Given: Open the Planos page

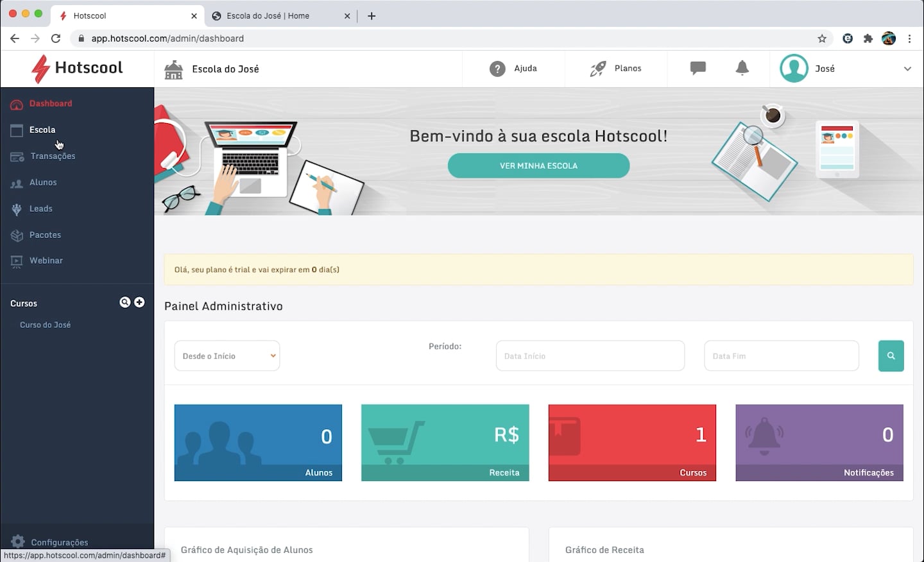Looking at the screenshot, I should click(x=628, y=68).
